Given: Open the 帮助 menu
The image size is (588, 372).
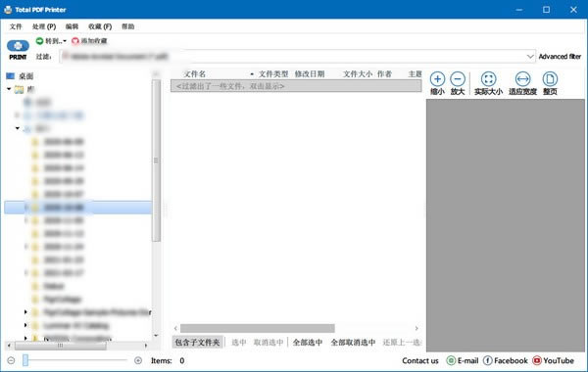Looking at the screenshot, I should click(x=127, y=26).
